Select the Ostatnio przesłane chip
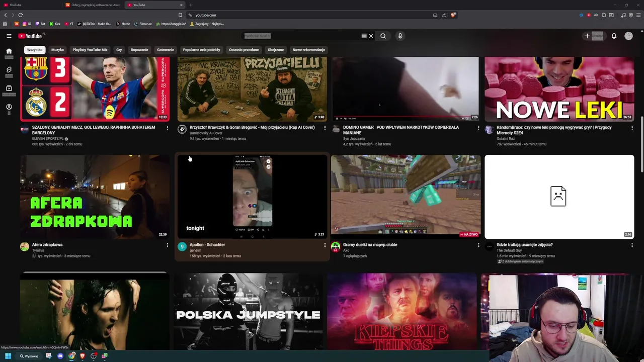The image size is (644, 362). click(244, 50)
